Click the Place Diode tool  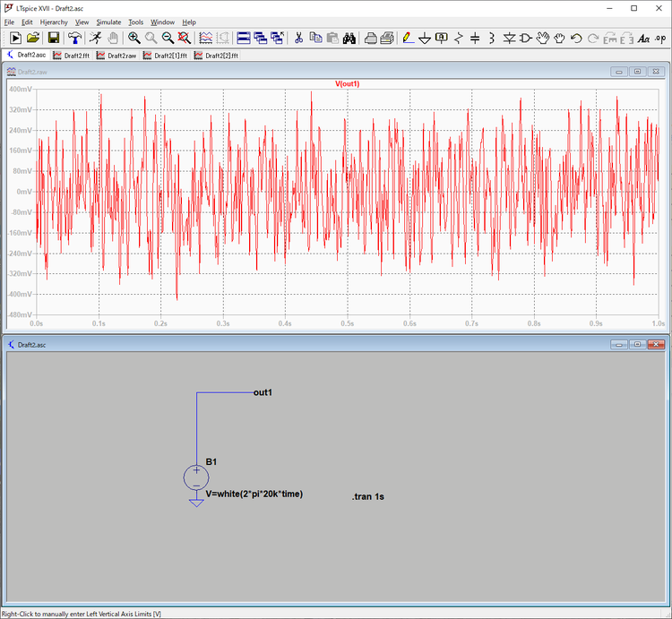pyautogui.click(x=509, y=38)
